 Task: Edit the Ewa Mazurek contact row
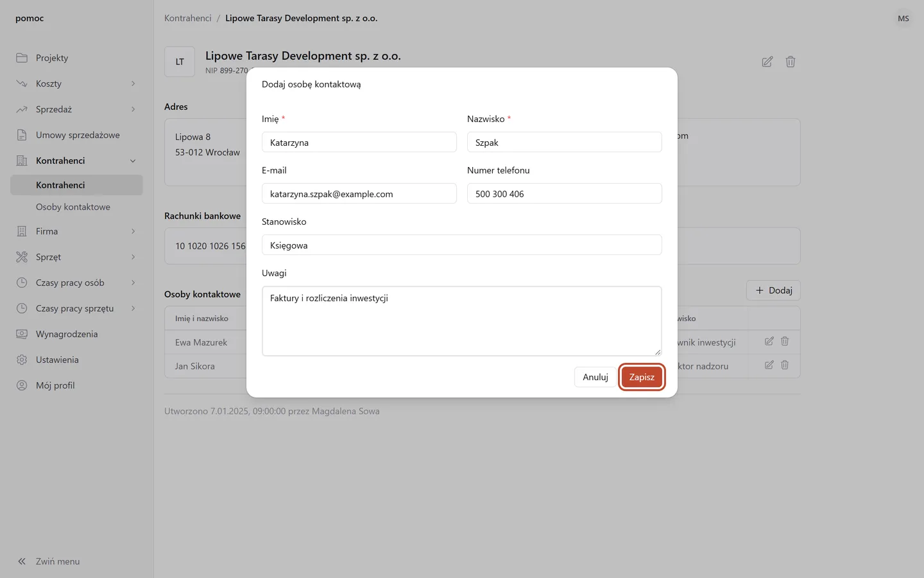(x=769, y=342)
